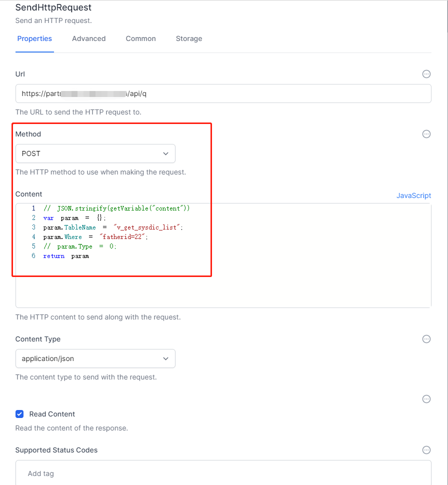
Task: Switch to the Advanced tab
Action: (x=88, y=38)
